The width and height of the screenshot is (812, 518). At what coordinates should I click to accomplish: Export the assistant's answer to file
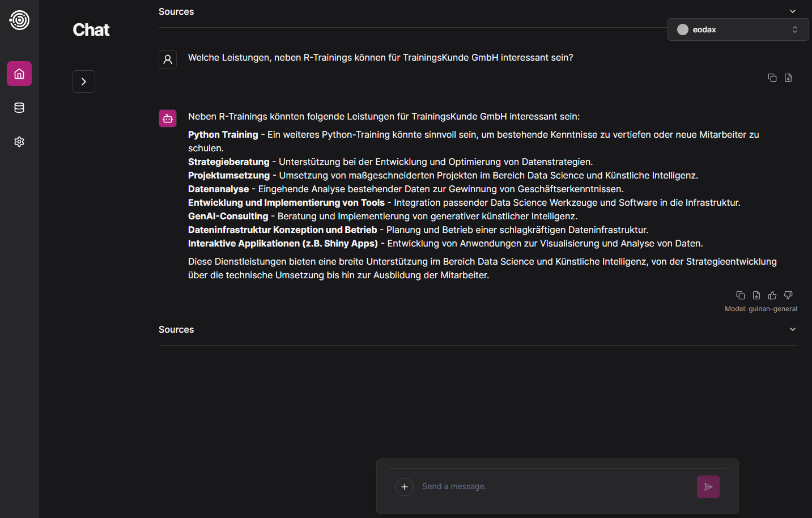tap(756, 295)
